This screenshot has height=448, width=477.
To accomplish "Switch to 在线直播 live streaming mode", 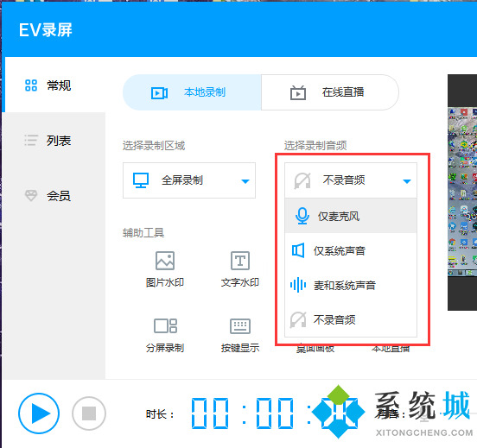I will (x=330, y=92).
